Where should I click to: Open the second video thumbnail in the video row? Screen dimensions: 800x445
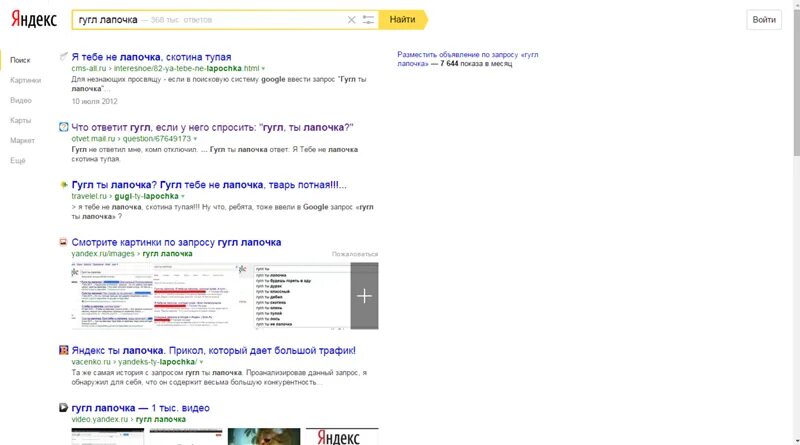pos(186,436)
